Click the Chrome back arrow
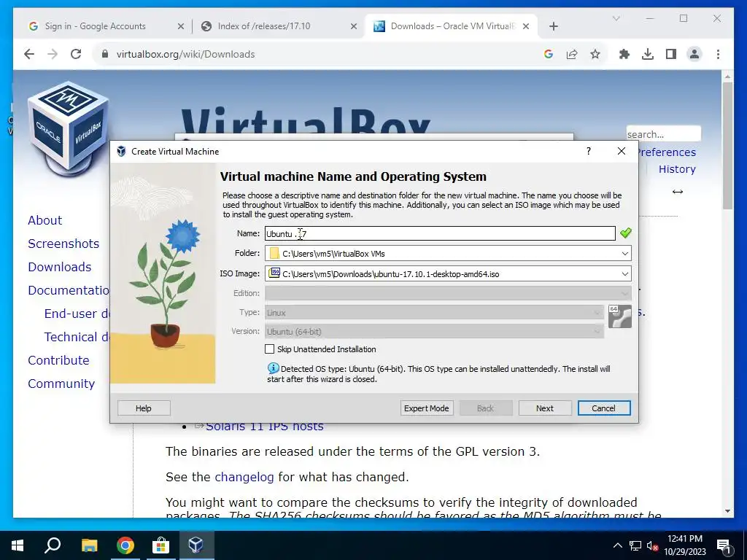This screenshot has width=747, height=560. point(29,54)
